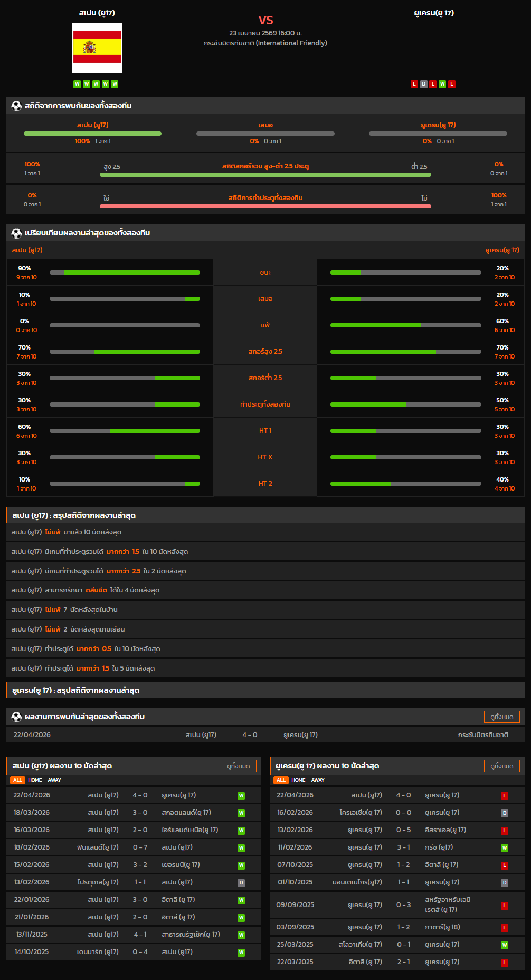Select ALL filter in Spain's last 10 matches
Screen dimensions: 531x980
tap(17, 780)
